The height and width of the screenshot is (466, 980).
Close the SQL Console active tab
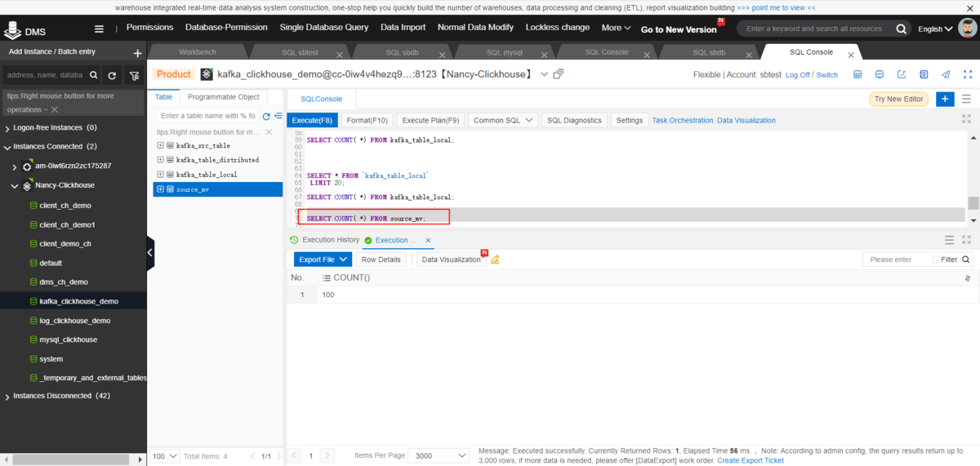click(x=850, y=55)
